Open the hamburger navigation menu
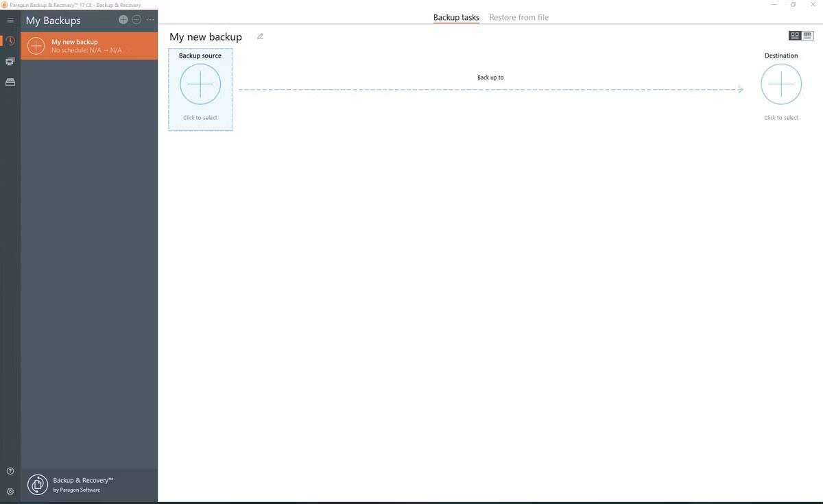Screen dimensions: 823x504 pyautogui.click(x=10, y=19)
